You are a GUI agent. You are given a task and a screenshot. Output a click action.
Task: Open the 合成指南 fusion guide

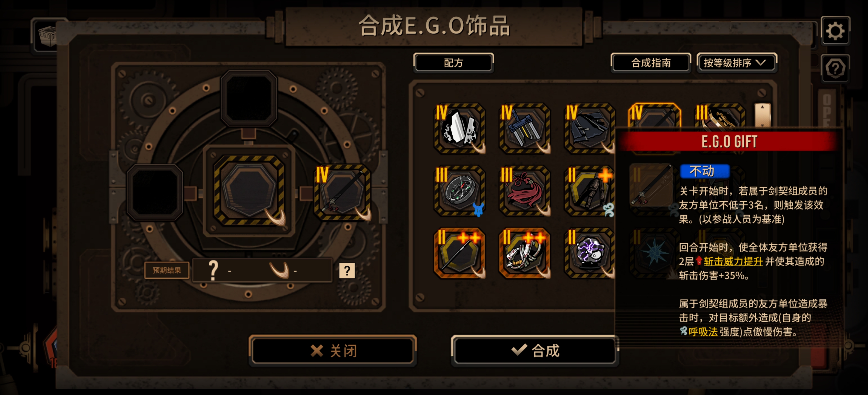point(651,63)
